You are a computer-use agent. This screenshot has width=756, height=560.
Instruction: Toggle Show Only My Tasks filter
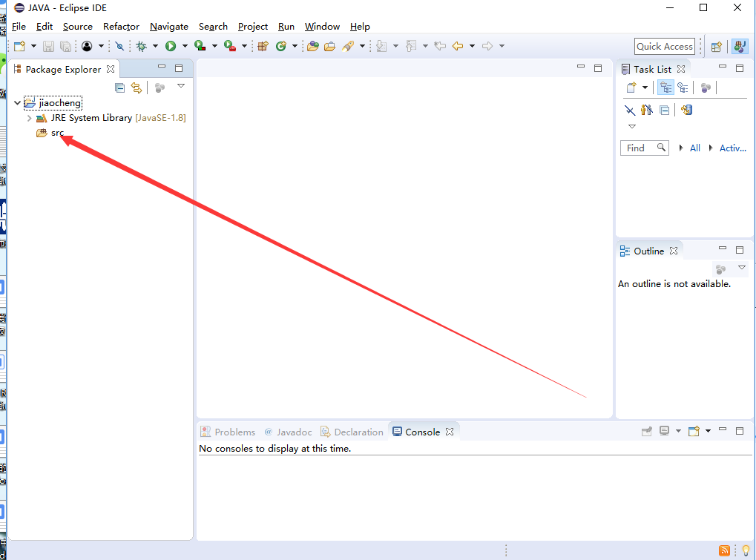646,110
